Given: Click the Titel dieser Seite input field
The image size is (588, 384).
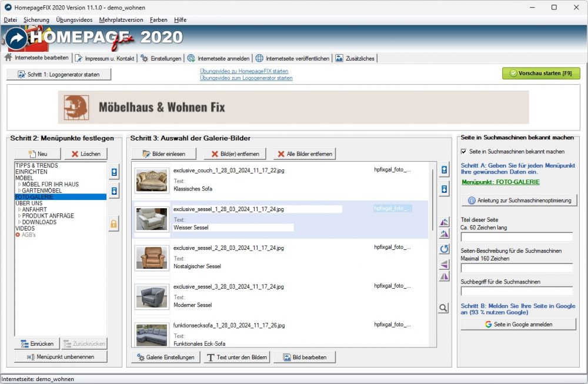Looking at the screenshot, I should point(516,237).
